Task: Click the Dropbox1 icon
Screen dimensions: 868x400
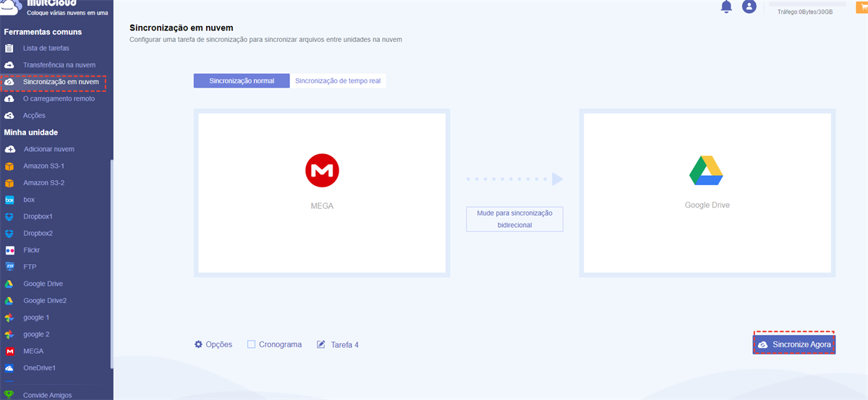Action: point(9,216)
